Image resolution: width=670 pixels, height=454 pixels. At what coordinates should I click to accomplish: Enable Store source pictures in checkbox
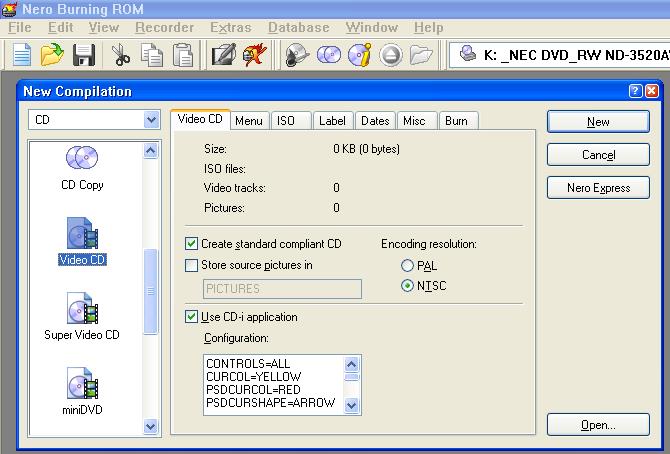coord(191,265)
